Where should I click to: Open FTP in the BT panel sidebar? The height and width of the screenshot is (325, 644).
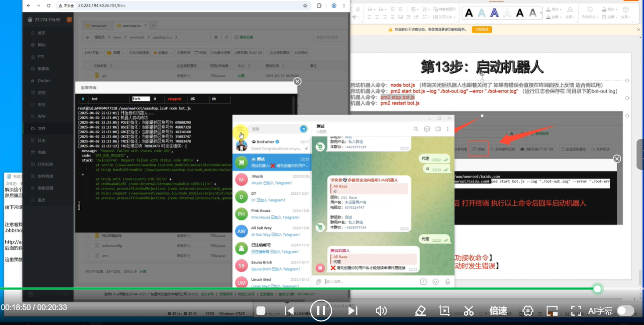[x=41, y=57]
